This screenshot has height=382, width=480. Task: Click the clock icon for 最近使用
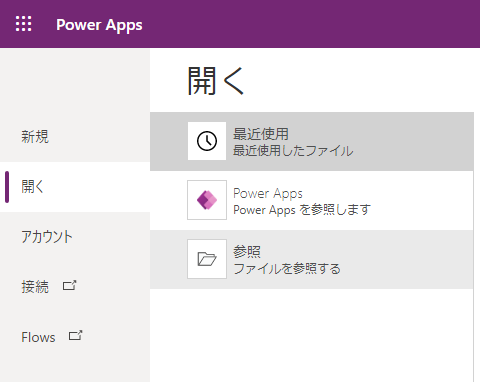pos(207,141)
